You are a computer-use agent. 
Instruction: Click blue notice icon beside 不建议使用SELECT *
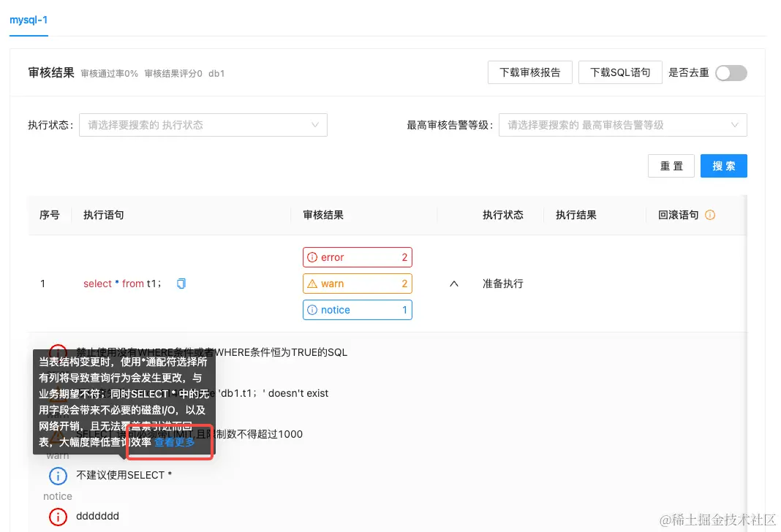point(58,476)
